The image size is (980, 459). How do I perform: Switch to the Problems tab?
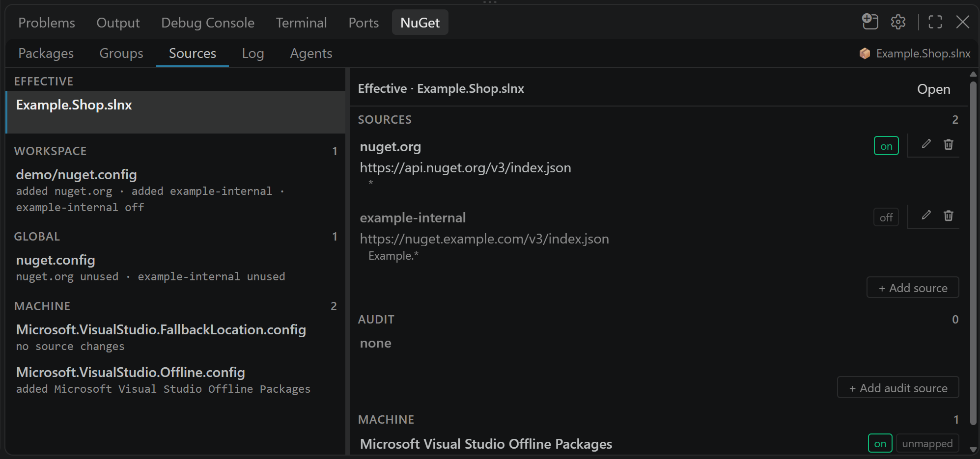coord(47,23)
